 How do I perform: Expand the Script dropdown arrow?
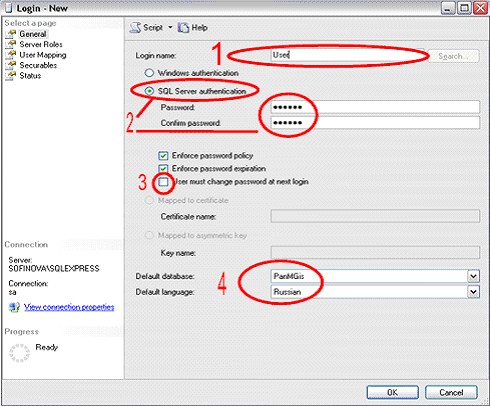click(x=170, y=27)
